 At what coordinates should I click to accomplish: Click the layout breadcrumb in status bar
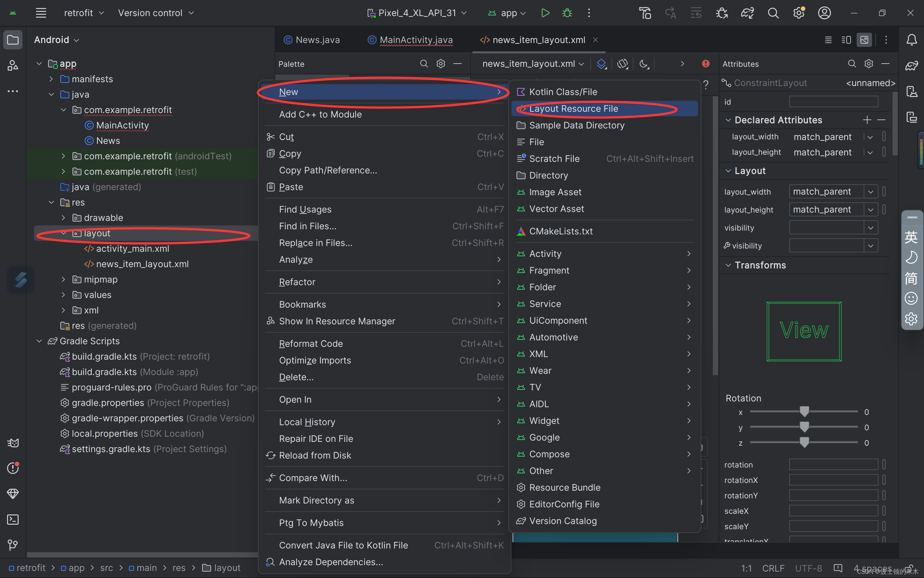(222, 568)
